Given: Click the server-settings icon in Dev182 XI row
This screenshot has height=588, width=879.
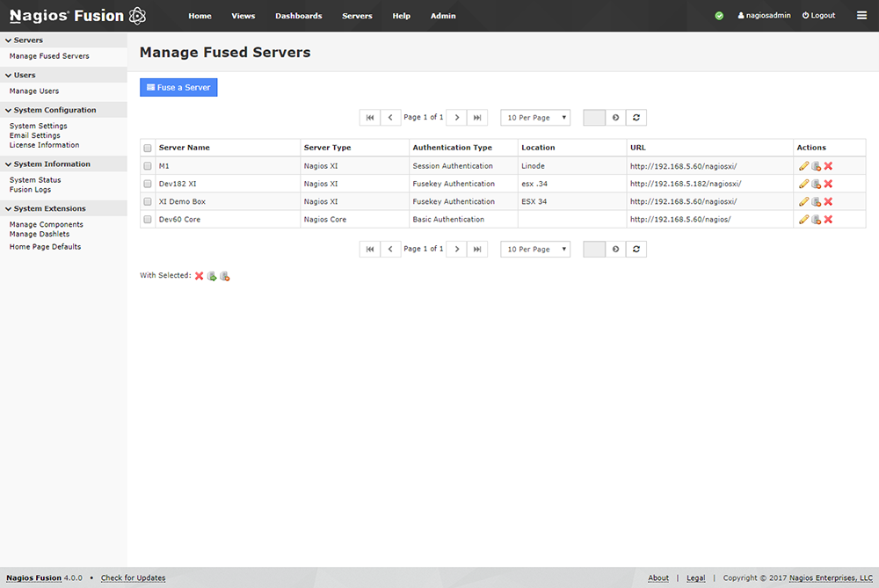Looking at the screenshot, I should pyautogui.click(x=817, y=184).
